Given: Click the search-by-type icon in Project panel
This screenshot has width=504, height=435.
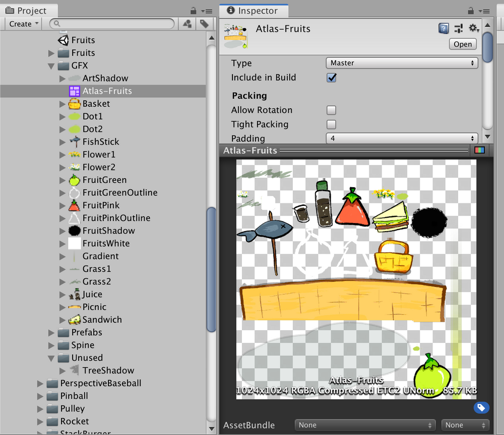Looking at the screenshot, I should pos(186,24).
